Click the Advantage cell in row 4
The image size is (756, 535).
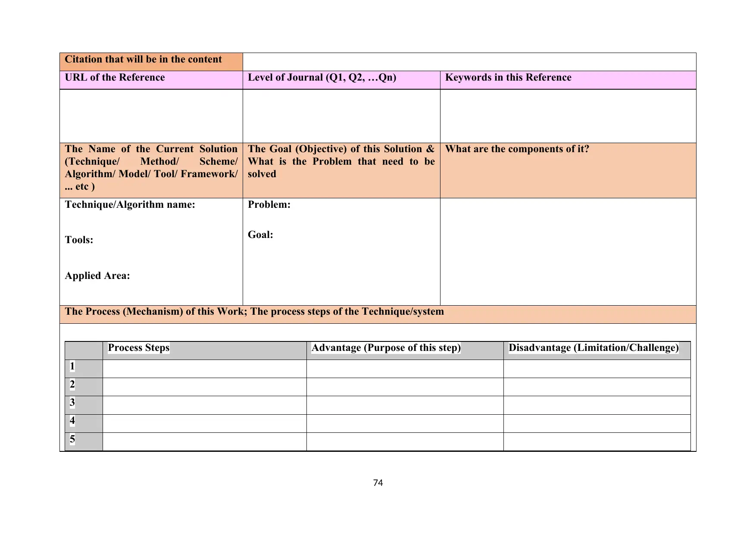coord(405,423)
